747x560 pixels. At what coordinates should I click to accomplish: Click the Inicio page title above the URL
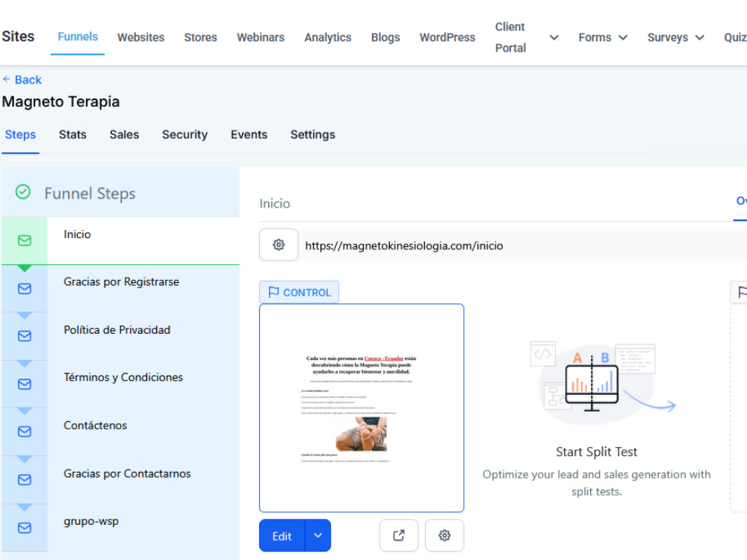coord(275,203)
